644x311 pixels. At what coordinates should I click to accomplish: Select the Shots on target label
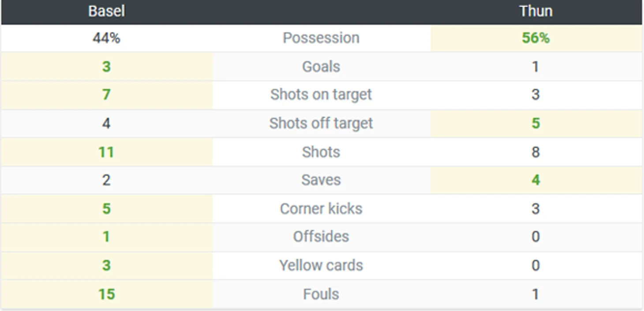[321, 94]
